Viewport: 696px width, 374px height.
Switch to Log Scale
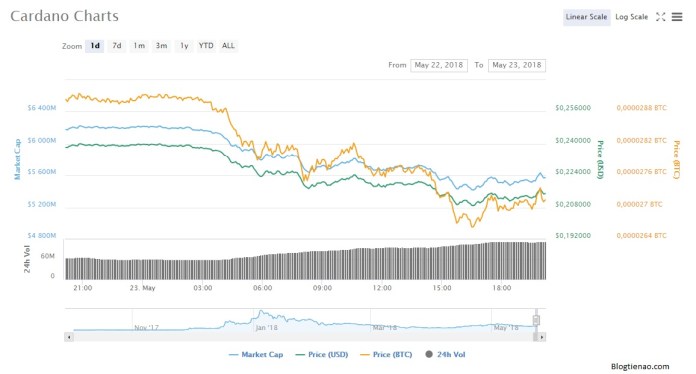click(x=631, y=17)
